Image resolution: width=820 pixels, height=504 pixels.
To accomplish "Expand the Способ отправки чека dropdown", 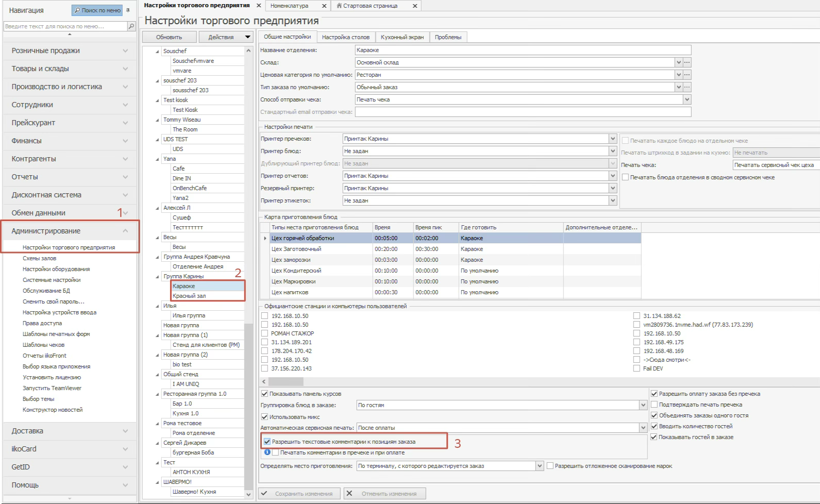I will [x=687, y=99].
